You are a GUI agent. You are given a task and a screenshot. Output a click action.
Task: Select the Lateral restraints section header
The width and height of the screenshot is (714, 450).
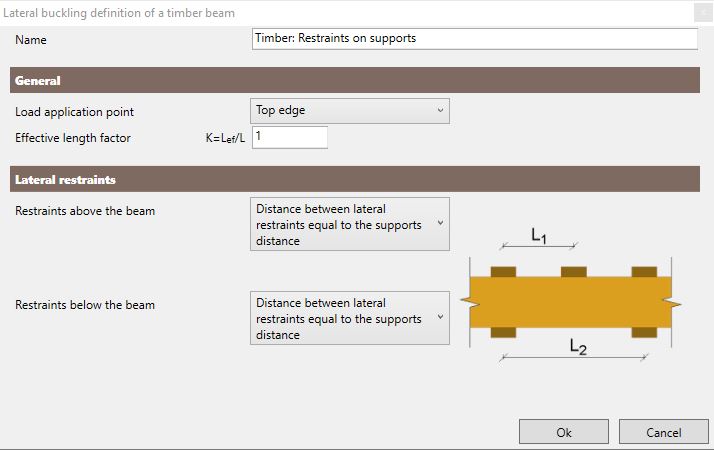click(x=355, y=179)
